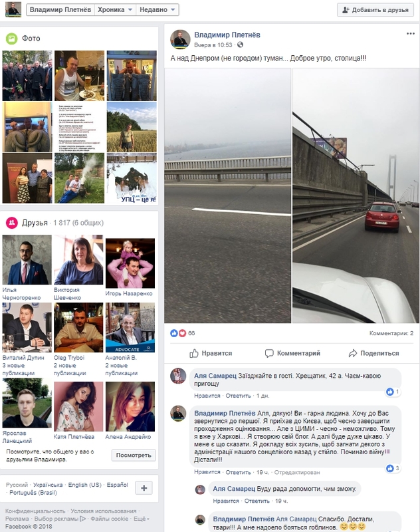Click the Комментарий speech bubble icon
This screenshot has width=420, height=532.
click(x=269, y=353)
